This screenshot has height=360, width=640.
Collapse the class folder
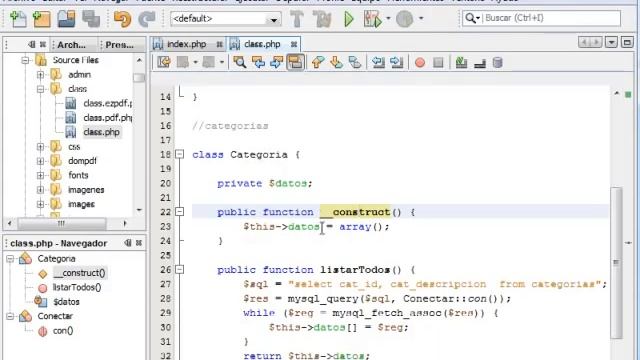[x=40, y=89]
